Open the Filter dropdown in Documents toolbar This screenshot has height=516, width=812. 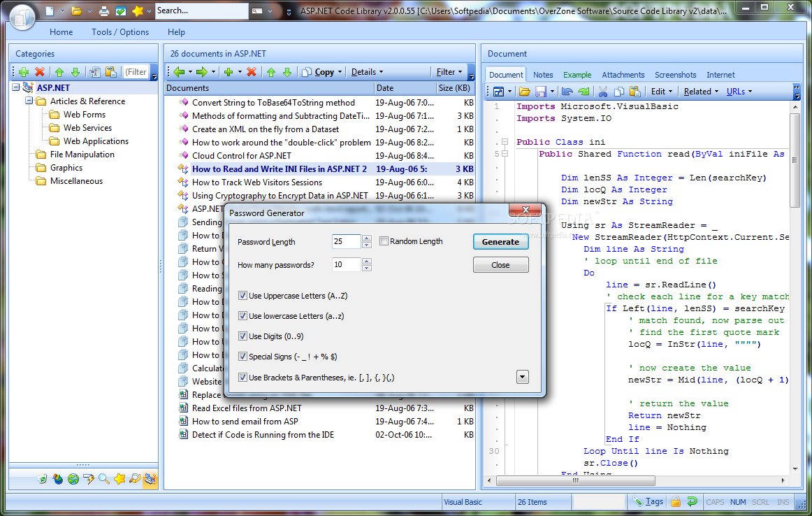point(449,72)
